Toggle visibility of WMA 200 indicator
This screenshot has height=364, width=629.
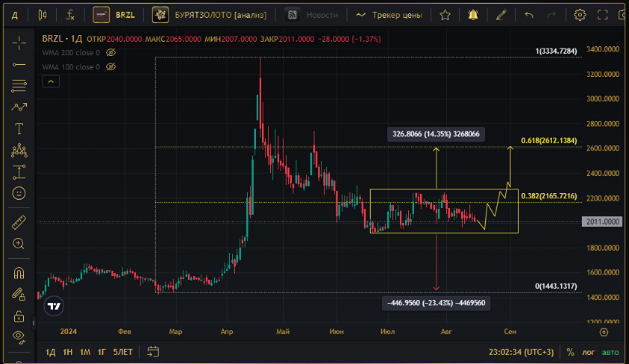click(110, 52)
